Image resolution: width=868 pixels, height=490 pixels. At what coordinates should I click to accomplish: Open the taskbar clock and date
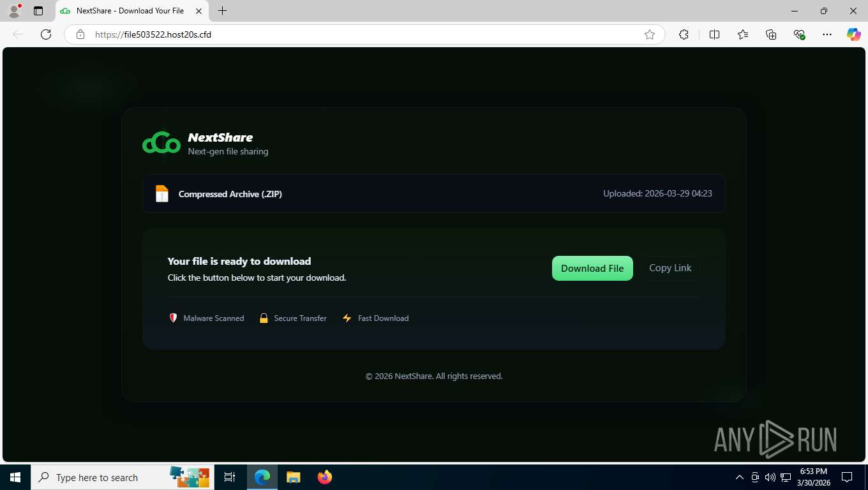click(x=813, y=477)
